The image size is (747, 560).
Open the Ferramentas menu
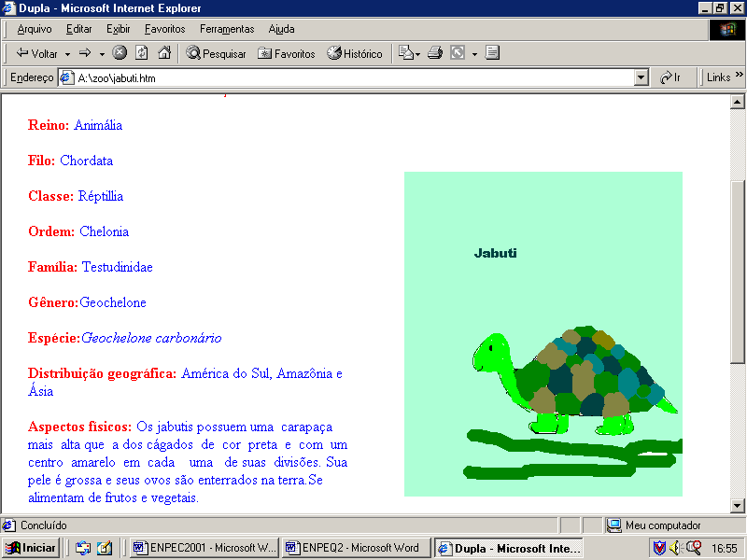[x=227, y=29]
